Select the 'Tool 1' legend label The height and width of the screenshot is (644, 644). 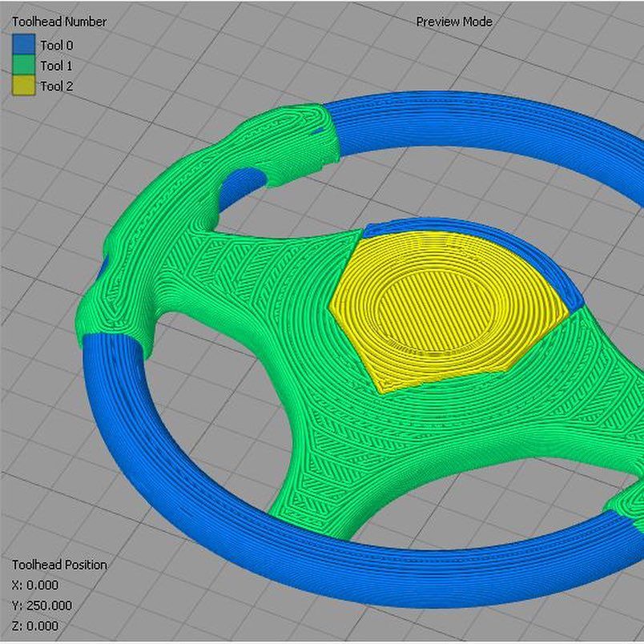point(57,66)
